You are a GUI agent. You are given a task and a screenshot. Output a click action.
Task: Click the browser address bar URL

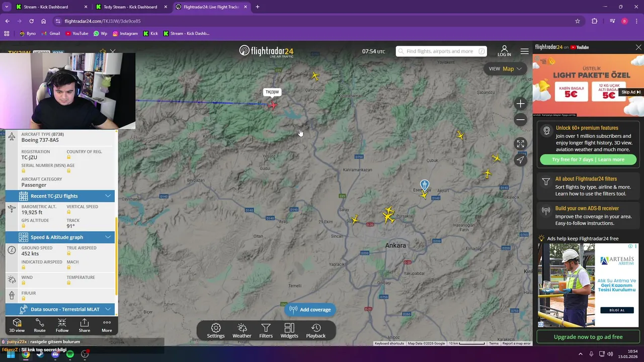click(103, 21)
